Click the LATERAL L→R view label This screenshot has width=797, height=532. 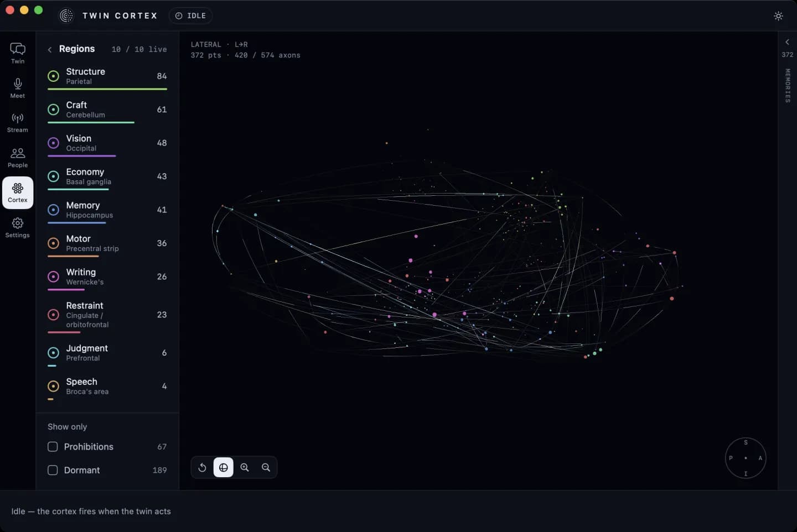click(219, 44)
